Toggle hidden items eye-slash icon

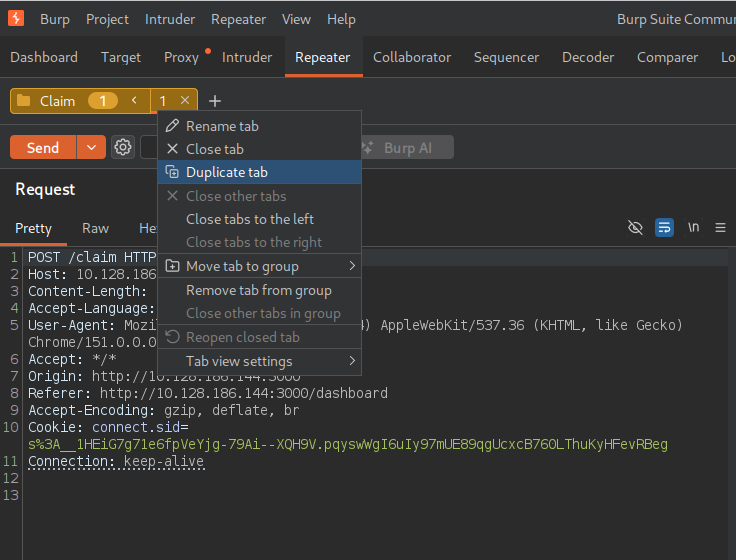pyautogui.click(x=635, y=228)
